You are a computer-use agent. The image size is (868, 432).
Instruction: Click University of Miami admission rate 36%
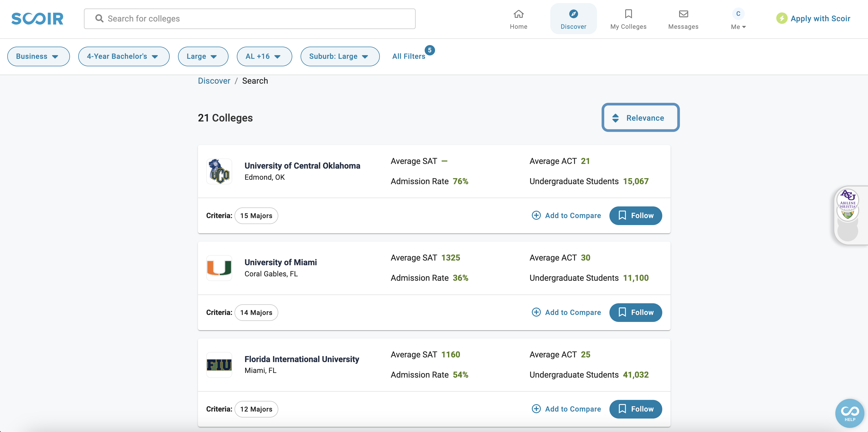tap(460, 278)
